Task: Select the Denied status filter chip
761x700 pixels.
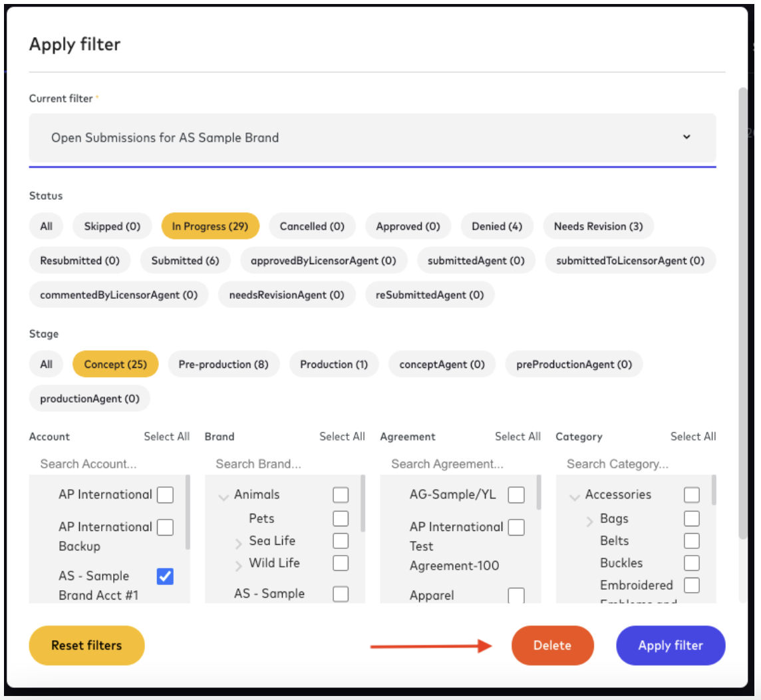Action: coord(497,226)
